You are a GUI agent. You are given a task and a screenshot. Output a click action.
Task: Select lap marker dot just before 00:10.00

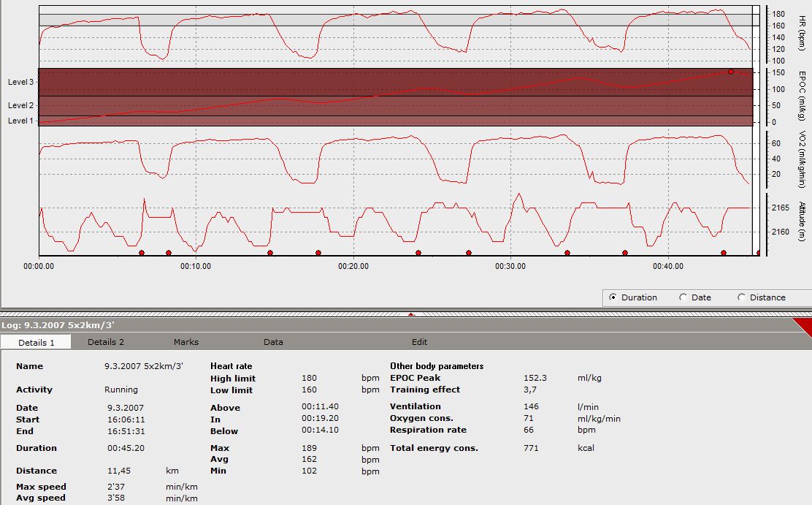pyautogui.click(x=169, y=253)
